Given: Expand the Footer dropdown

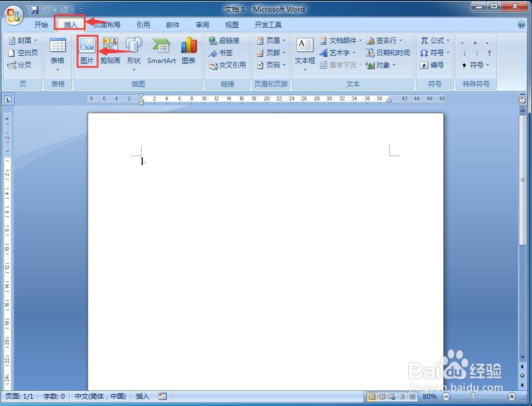Looking at the screenshot, I should pos(284,53).
